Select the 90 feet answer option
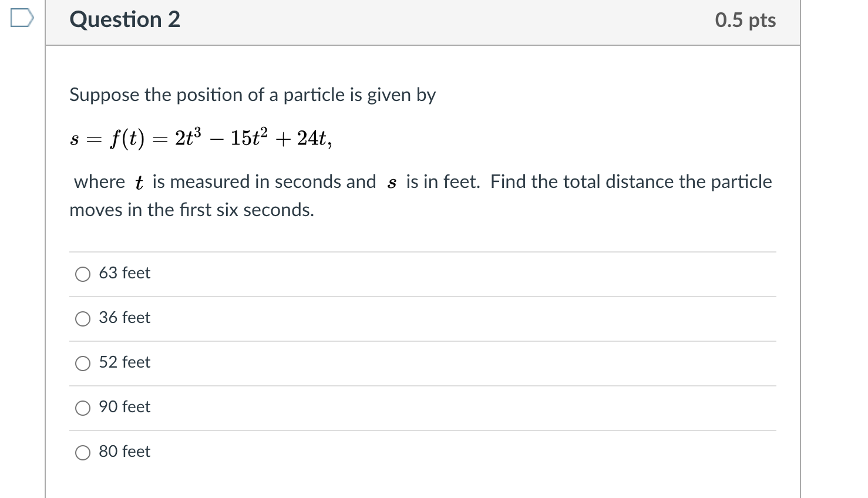Image resolution: width=868 pixels, height=498 pixels. point(83,408)
